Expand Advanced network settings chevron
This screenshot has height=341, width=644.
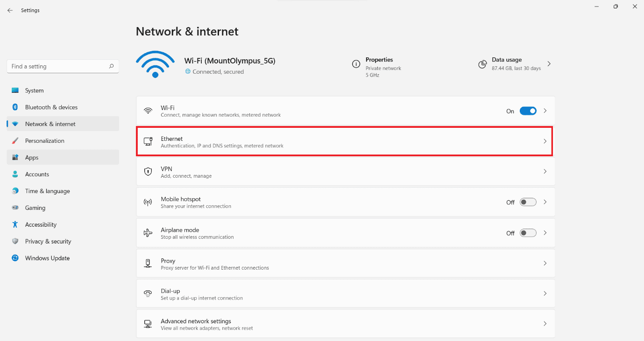545,324
